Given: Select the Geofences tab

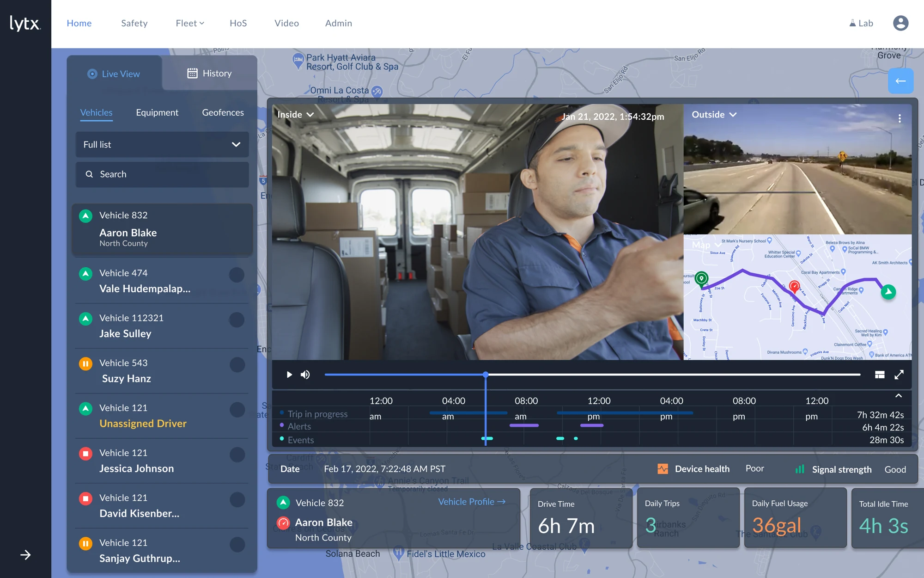Looking at the screenshot, I should [x=223, y=113].
